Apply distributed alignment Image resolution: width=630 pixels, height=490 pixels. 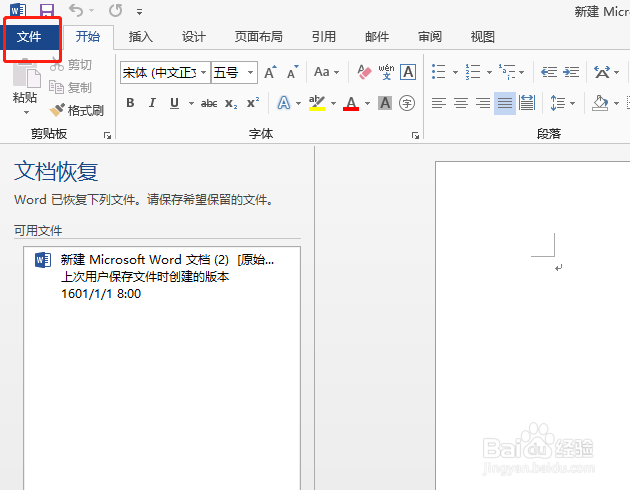tap(527, 103)
